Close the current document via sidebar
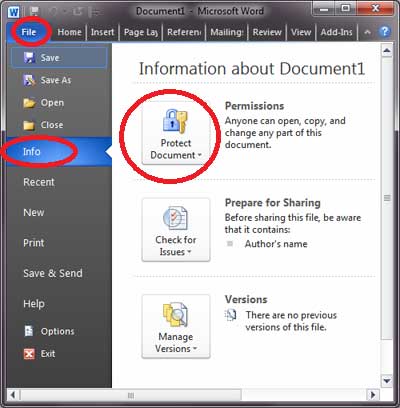Screen dimensions: 400x408 (43, 125)
